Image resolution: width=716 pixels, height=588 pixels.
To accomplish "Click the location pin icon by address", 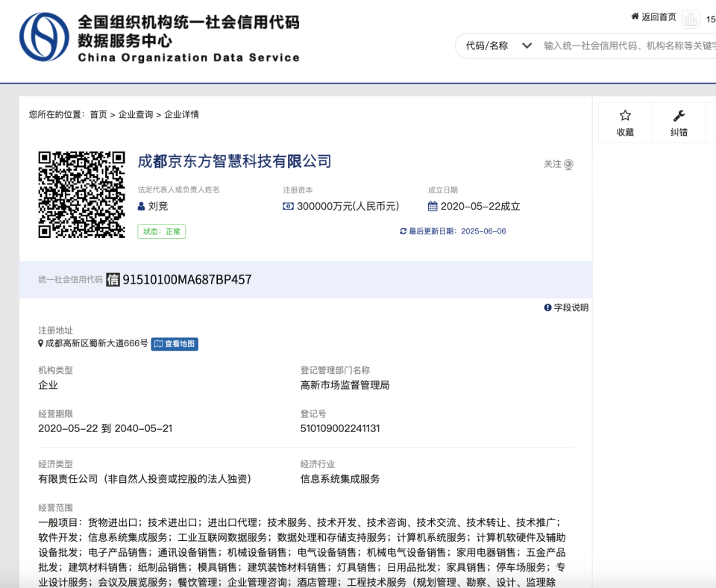I will [x=40, y=343].
